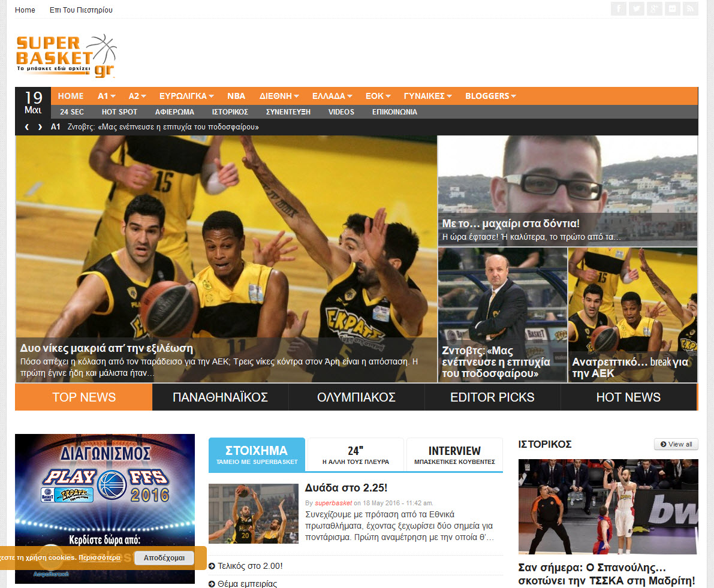714x588 pixels.
Task: Click the date text 18 May 2016 - 11:42 am
Action: pos(398,503)
